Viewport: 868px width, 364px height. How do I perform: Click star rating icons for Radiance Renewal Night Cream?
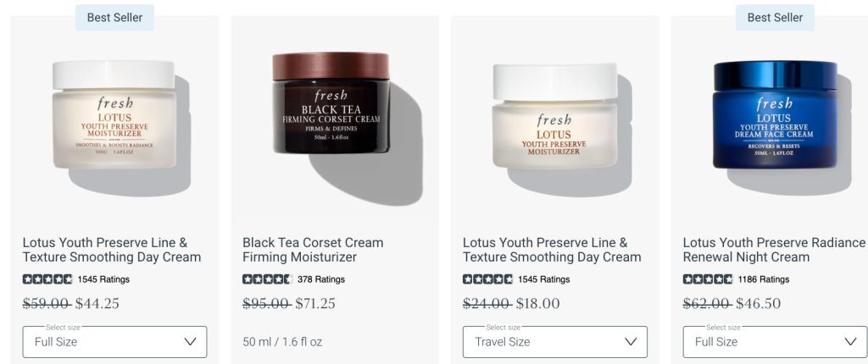tap(708, 279)
